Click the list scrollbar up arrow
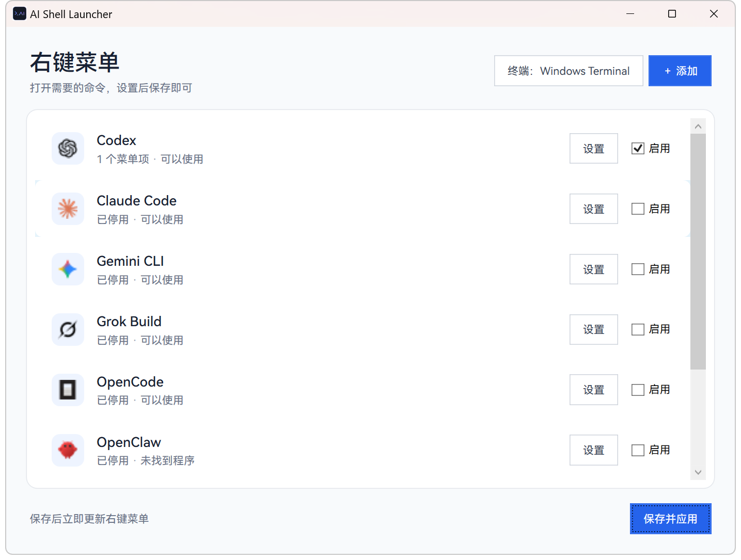The width and height of the screenshot is (741, 560). point(698,126)
